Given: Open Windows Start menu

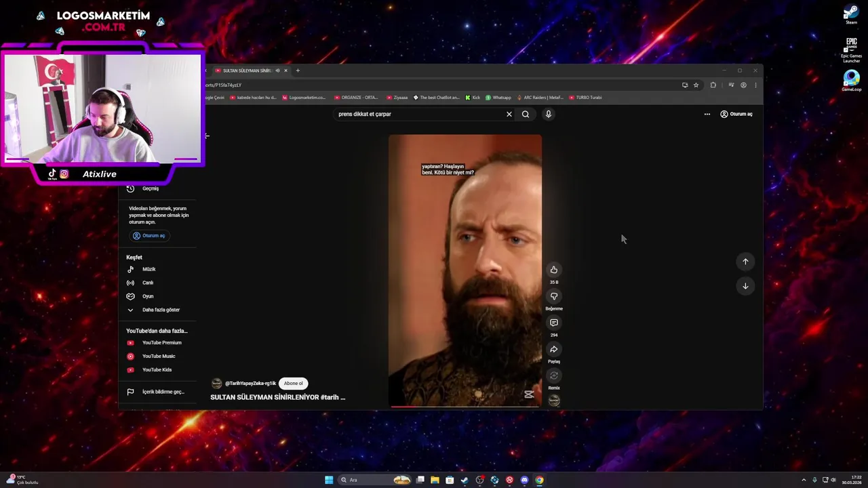Looking at the screenshot, I should [x=329, y=480].
